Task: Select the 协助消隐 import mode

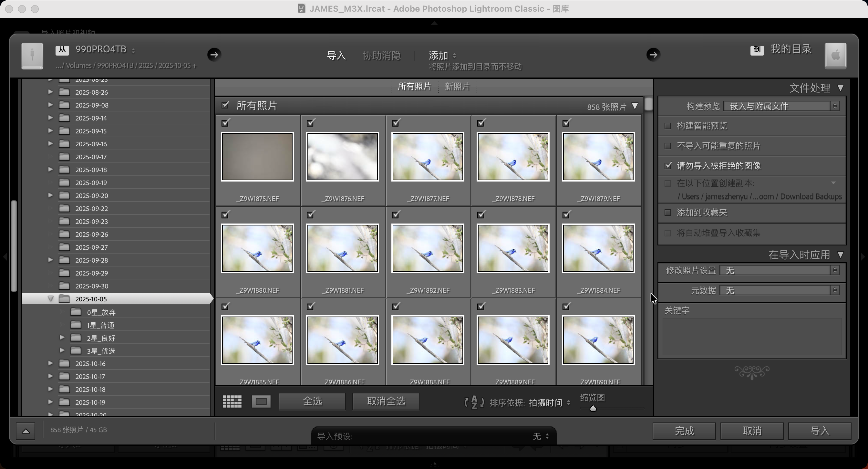Action: point(381,55)
